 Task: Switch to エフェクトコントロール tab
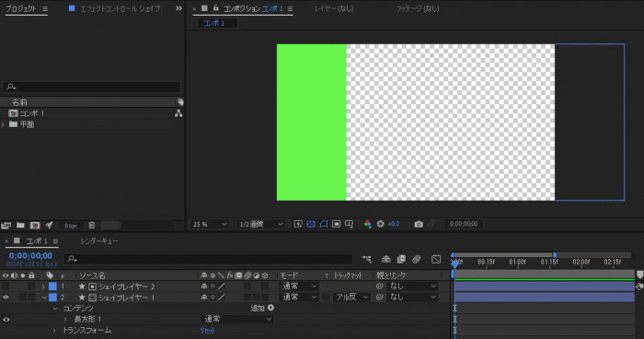tap(120, 8)
